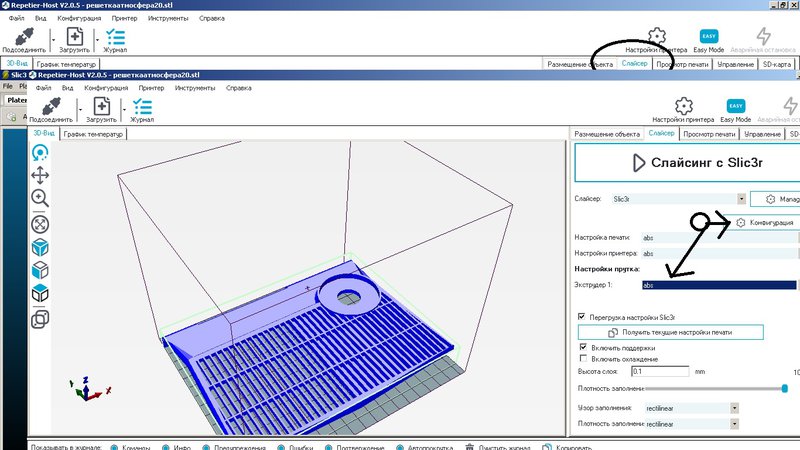Click the fit-object-to-view circle icon
The width and height of the screenshot is (800, 450).
tap(40, 223)
